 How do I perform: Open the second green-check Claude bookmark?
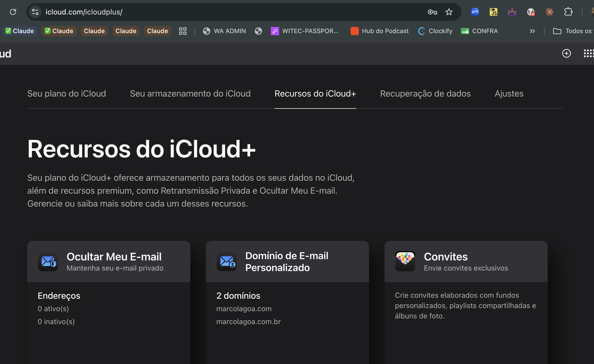(59, 31)
